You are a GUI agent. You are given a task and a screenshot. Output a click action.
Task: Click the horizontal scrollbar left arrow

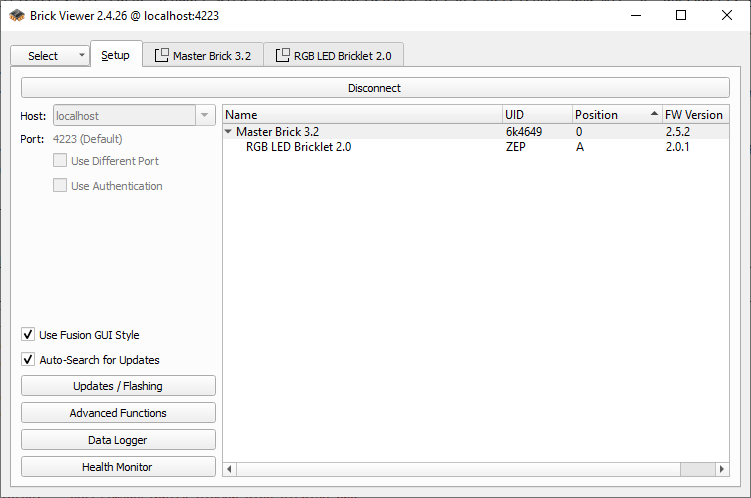click(229, 469)
